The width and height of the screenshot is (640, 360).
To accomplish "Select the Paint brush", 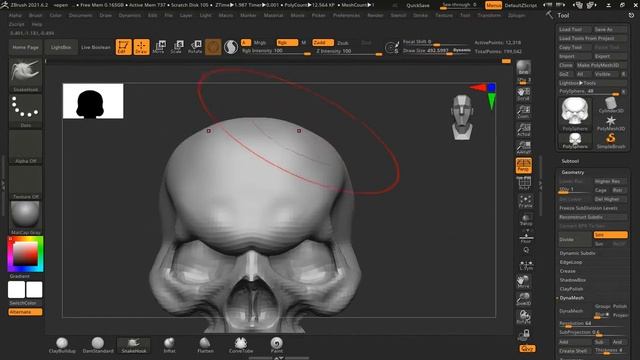I will point(276,345).
